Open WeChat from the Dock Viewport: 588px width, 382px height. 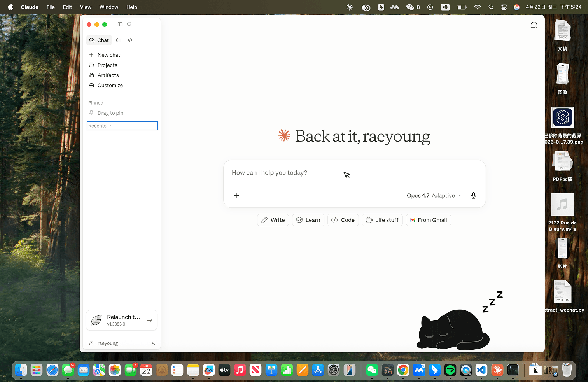point(372,370)
